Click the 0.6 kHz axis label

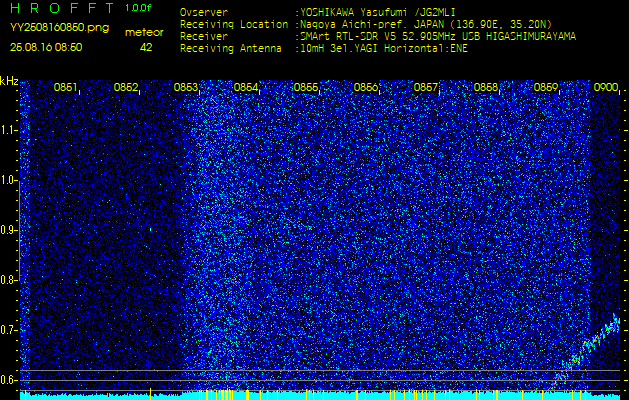(x=8, y=380)
